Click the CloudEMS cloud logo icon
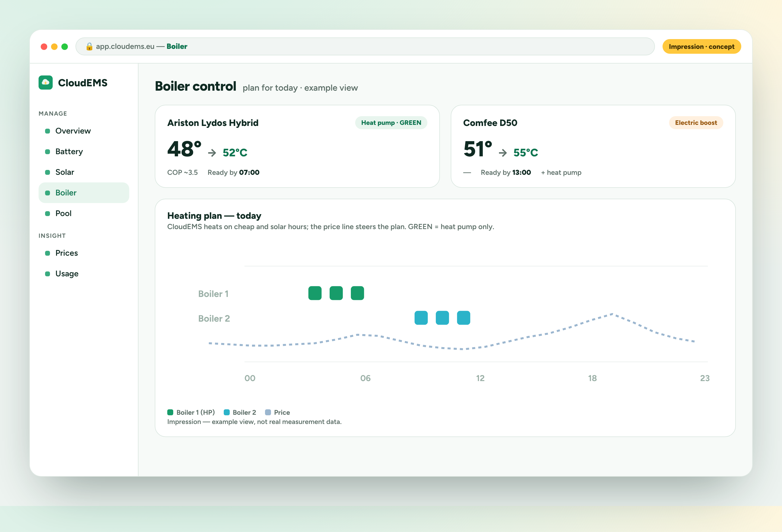Image resolution: width=782 pixels, height=532 pixels. (45, 83)
